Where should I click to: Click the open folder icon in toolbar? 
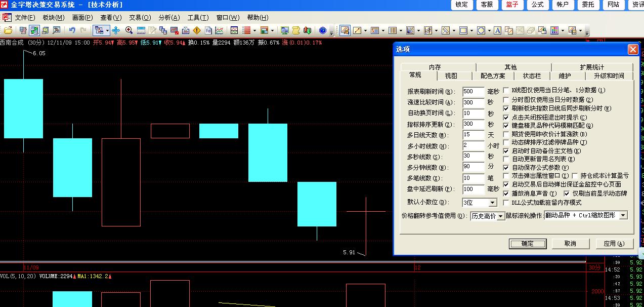click(8, 30)
